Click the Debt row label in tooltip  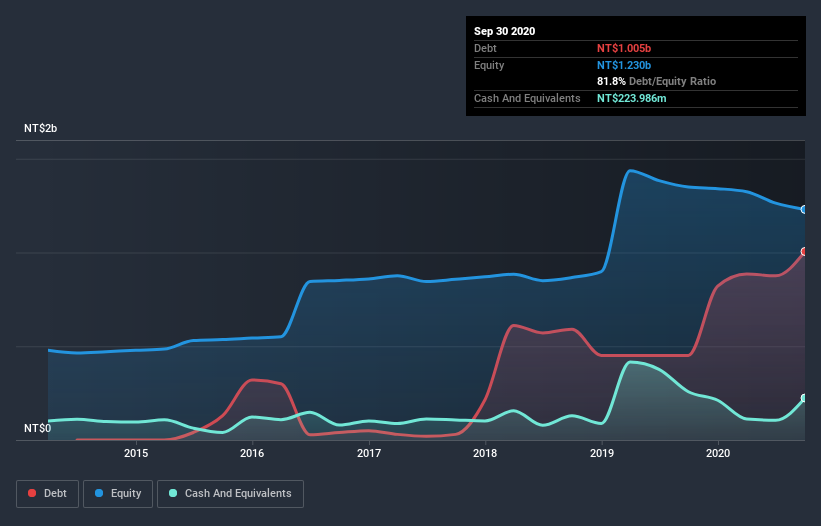[x=485, y=48]
